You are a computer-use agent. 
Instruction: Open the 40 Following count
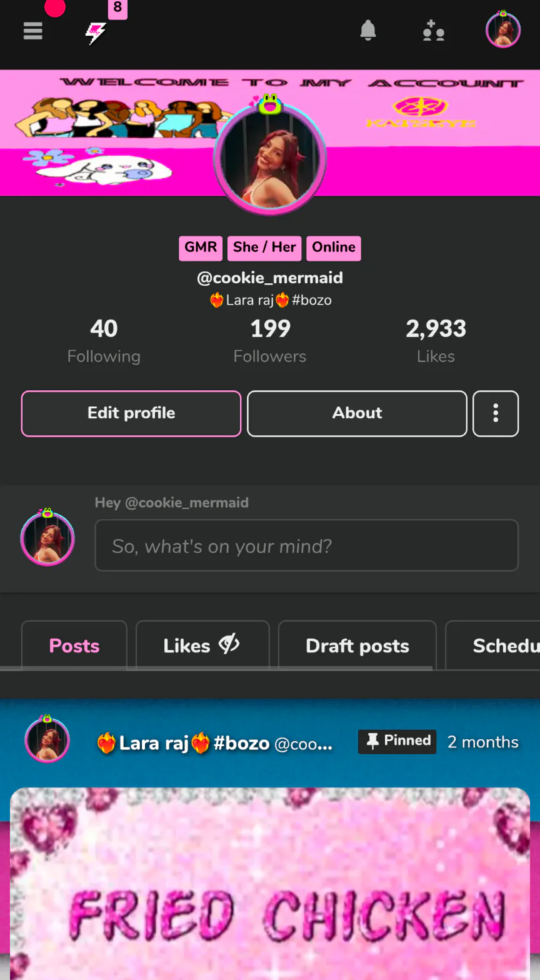pos(104,341)
